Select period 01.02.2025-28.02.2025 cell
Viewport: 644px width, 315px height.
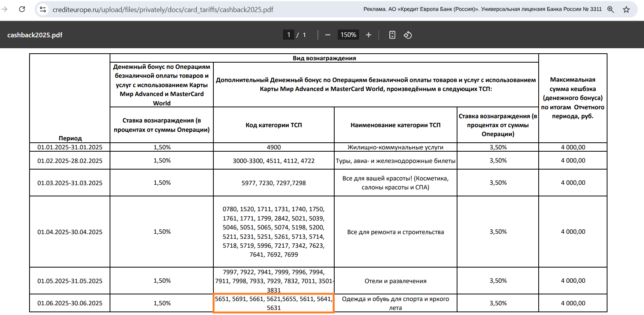click(70, 161)
